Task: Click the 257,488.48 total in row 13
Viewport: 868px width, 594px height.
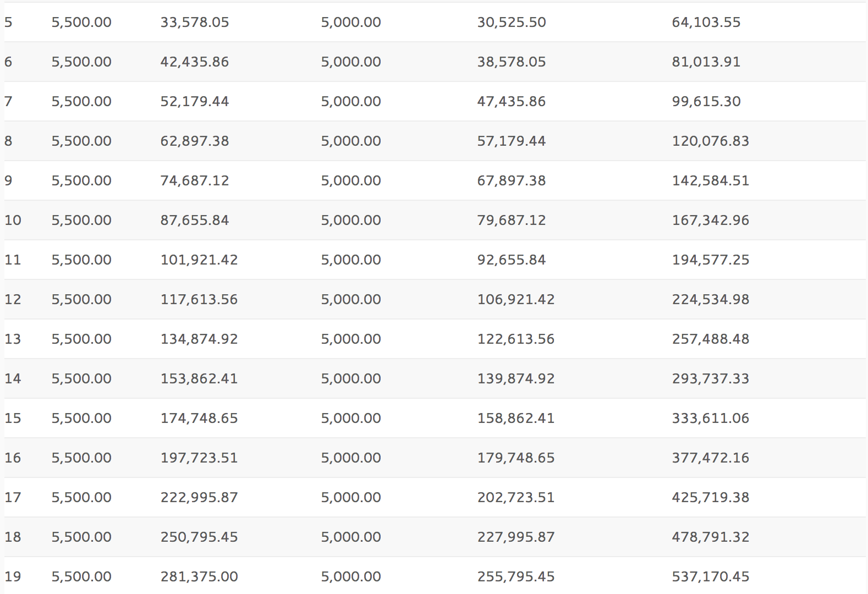Action: [711, 339]
